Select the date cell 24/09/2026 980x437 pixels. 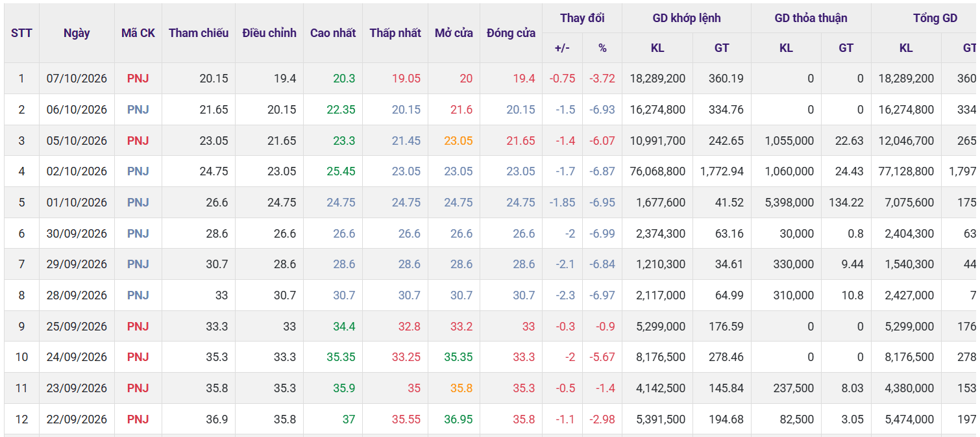(x=77, y=357)
